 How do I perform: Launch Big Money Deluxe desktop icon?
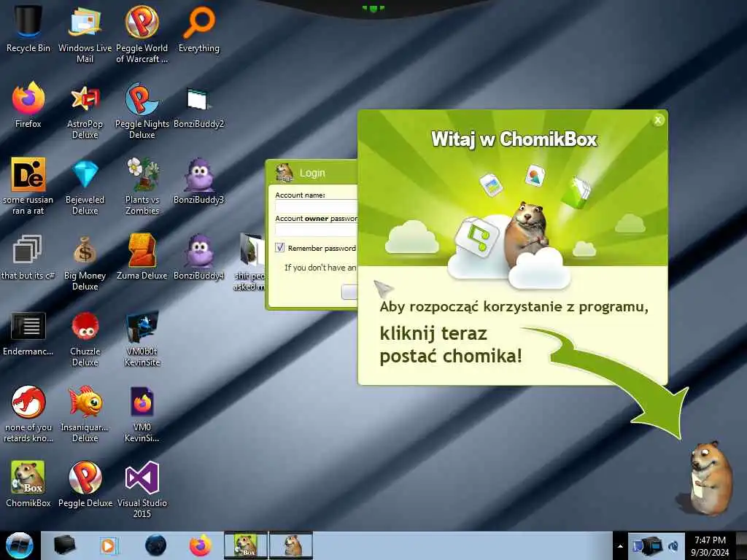pyautogui.click(x=85, y=262)
